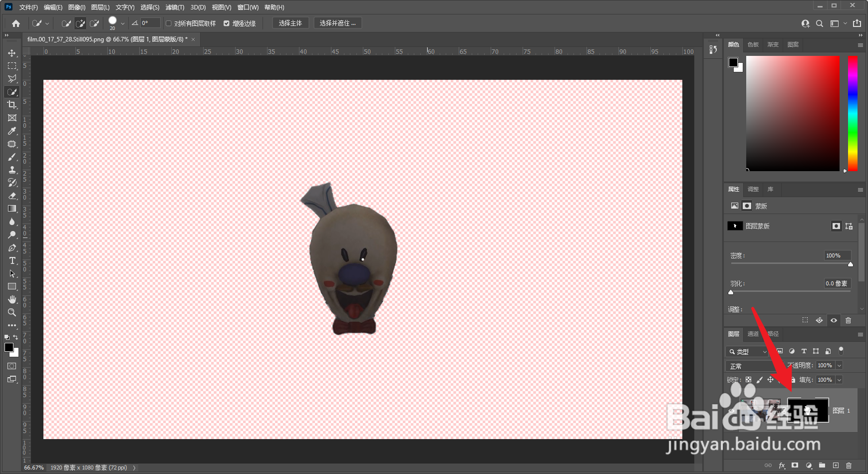Screen dimensions: 868x474
Task: Select the Frame tool
Action: click(12, 118)
